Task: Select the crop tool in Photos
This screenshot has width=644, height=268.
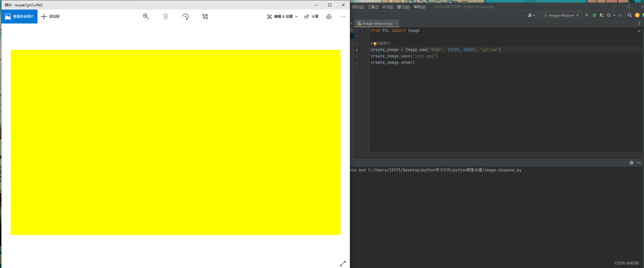Action: [x=205, y=17]
